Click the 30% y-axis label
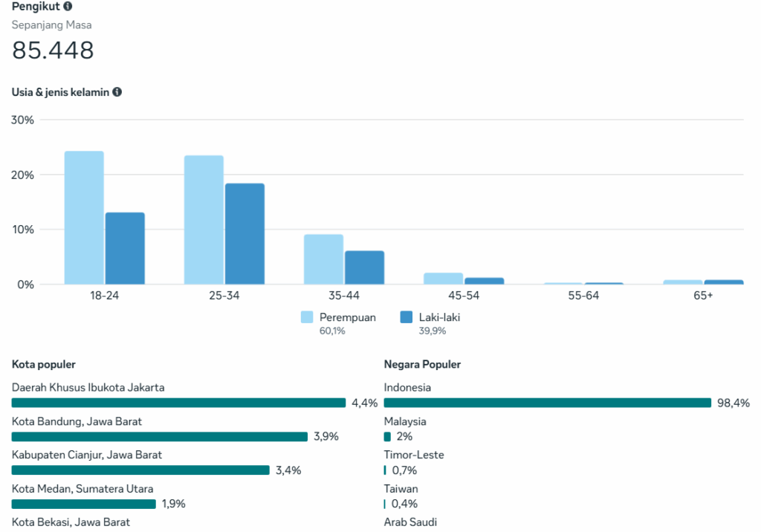 pos(22,120)
